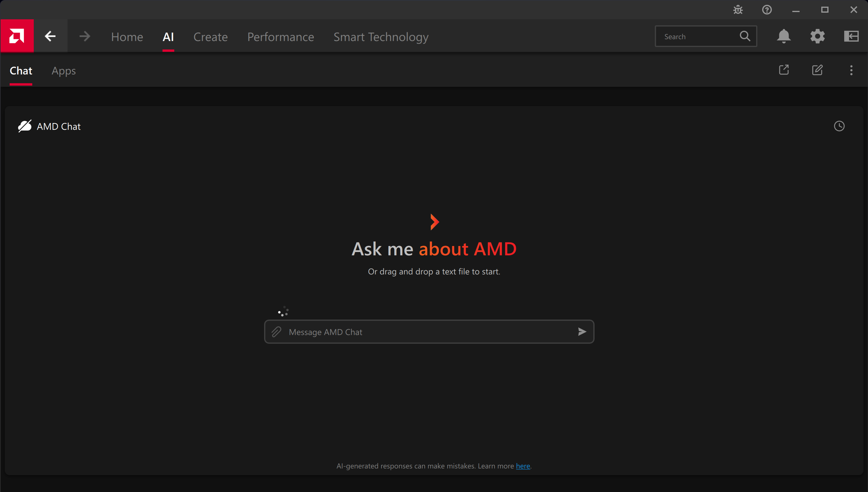Open notifications bell icon

pyautogui.click(x=784, y=36)
